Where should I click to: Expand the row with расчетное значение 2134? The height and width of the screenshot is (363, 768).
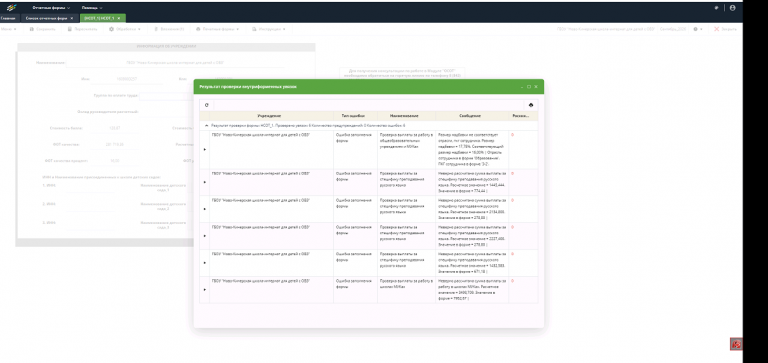pyautogui.click(x=205, y=209)
